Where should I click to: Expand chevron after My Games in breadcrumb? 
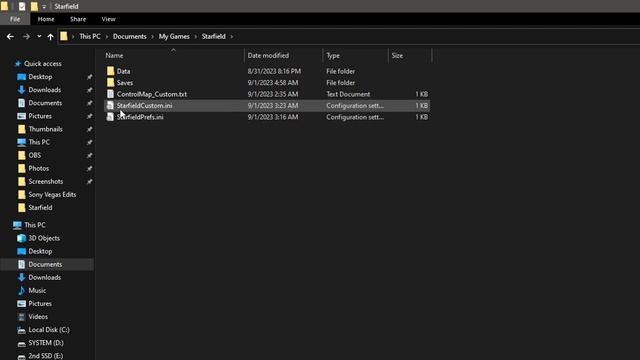196,37
